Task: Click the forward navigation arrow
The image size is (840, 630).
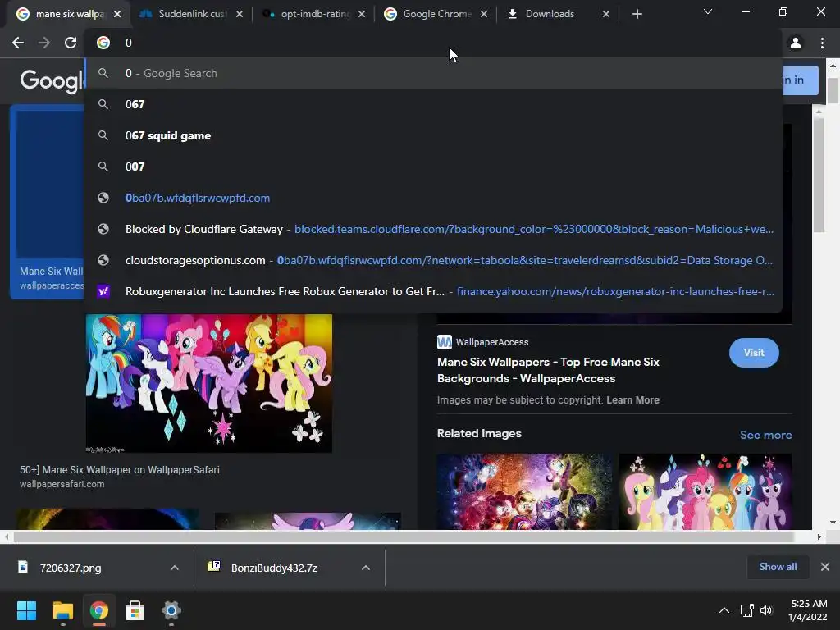Action: coord(44,43)
